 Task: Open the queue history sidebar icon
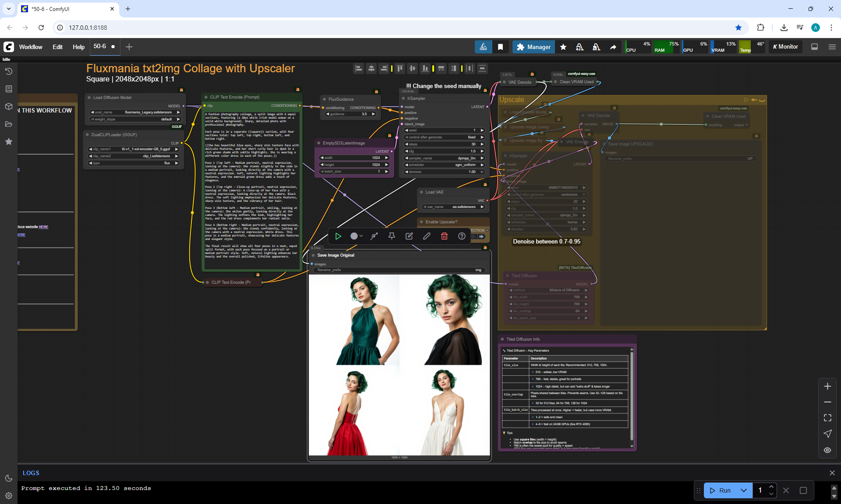[8, 71]
